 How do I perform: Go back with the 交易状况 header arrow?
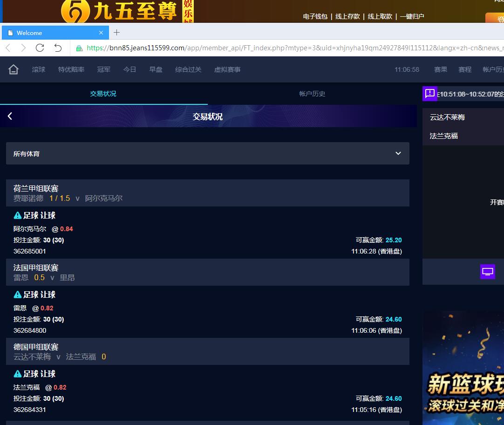[10, 116]
